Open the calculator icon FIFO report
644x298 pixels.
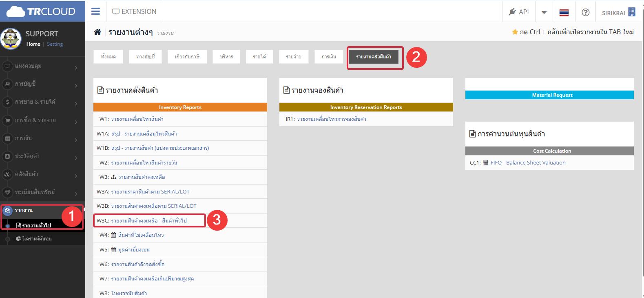click(x=485, y=163)
